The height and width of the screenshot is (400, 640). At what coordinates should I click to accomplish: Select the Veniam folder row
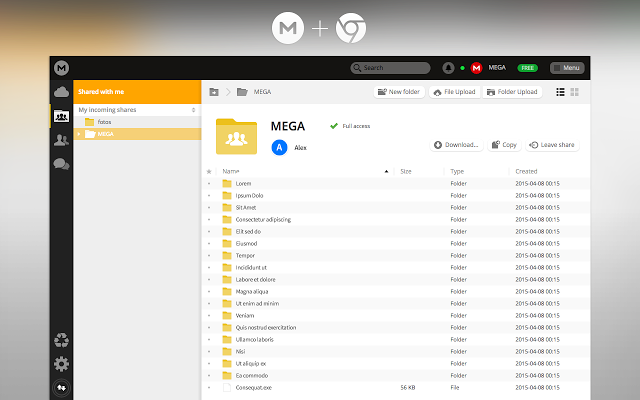tap(396, 315)
